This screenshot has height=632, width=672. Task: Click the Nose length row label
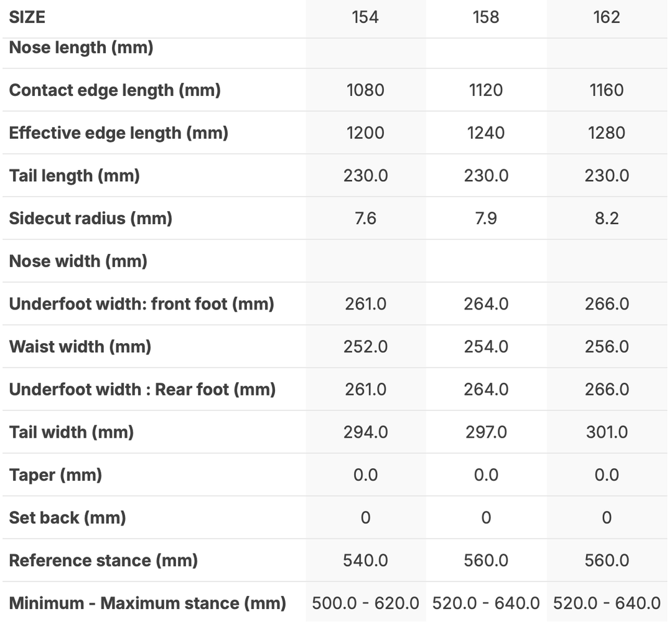click(82, 47)
